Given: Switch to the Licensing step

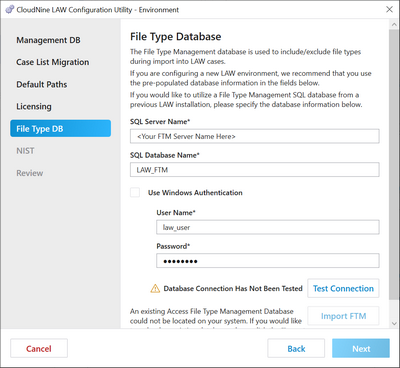Looking at the screenshot, I should click(34, 106).
